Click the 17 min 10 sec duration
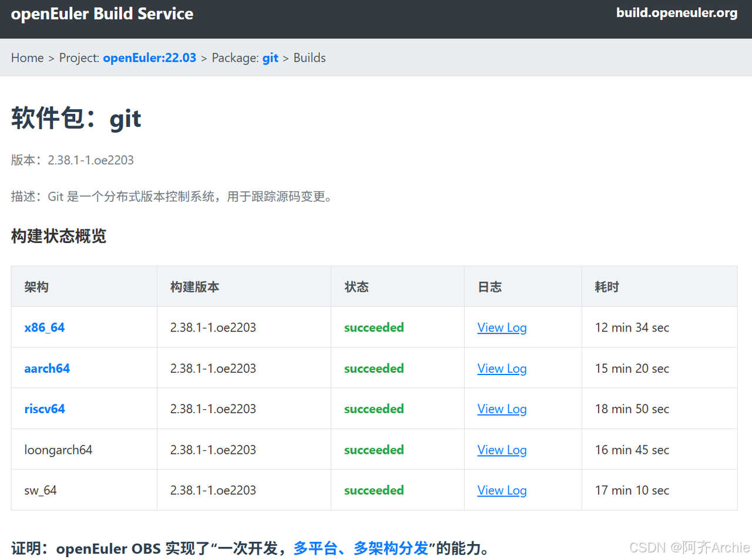This screenshot has width=752, height=560. pos(632,491)
